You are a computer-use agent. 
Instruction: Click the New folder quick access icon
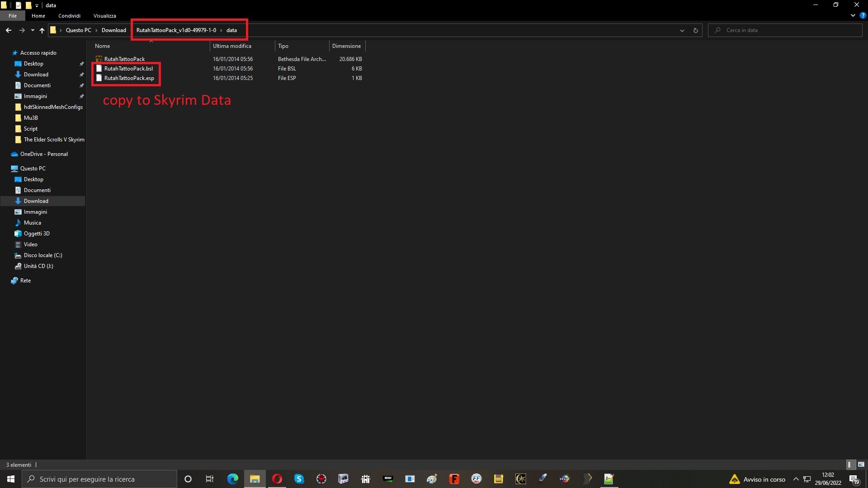[x=28, y=5]
